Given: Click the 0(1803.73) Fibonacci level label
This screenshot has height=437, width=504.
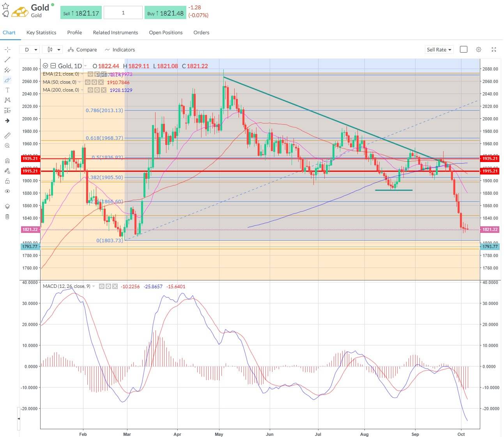Looking at the screenshot, I should pos(110,241).
